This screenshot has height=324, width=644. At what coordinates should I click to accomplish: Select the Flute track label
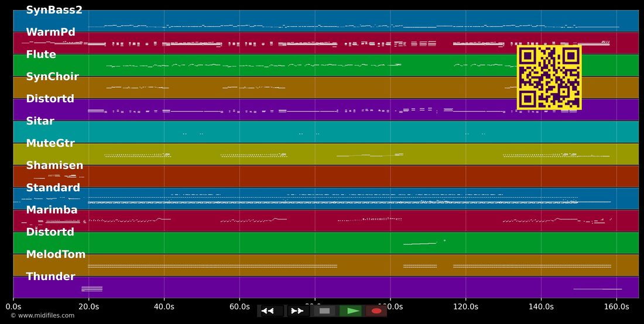coord(41,54)
